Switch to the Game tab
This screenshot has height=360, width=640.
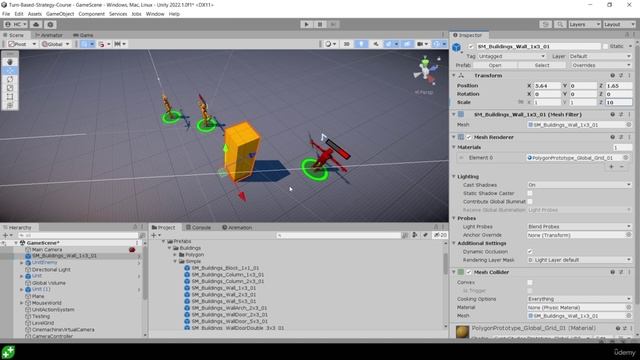coord(83,36)
